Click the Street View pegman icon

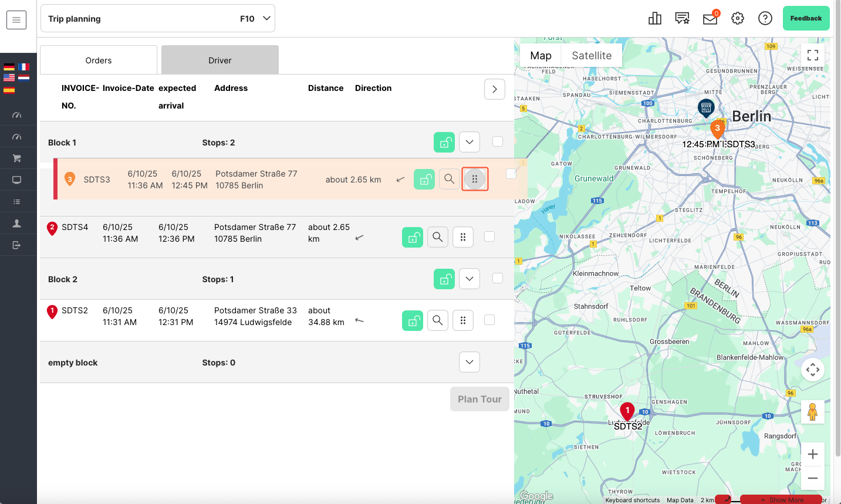813,412
